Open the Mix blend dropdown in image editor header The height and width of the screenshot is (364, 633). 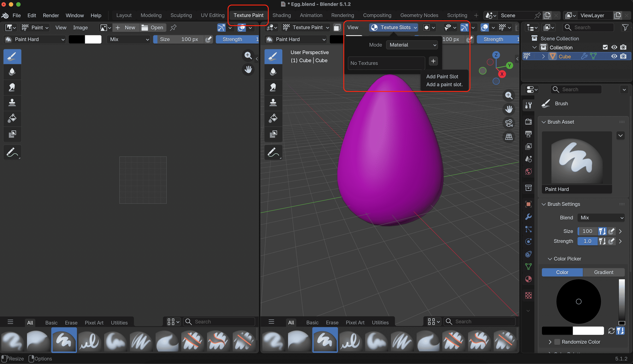(x=129, y=39)
